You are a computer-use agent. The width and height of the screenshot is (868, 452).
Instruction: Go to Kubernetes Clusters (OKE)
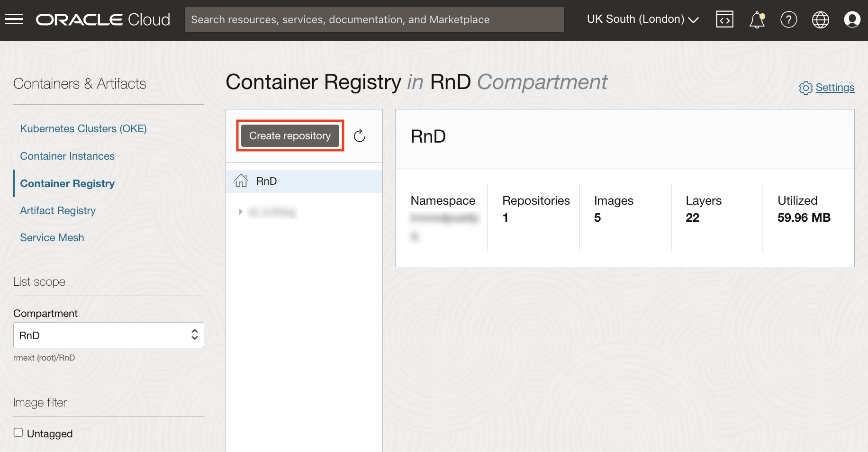(83, 129)
